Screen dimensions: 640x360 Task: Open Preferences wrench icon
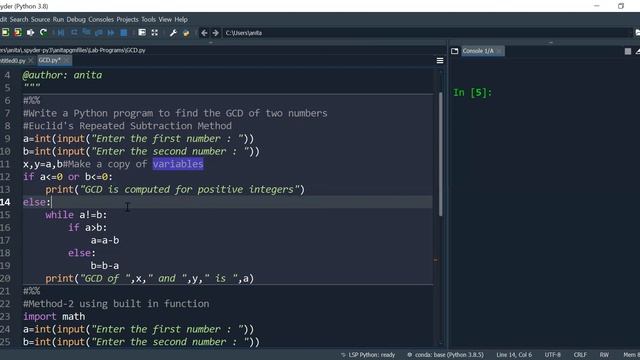click(x=173, y=33)
